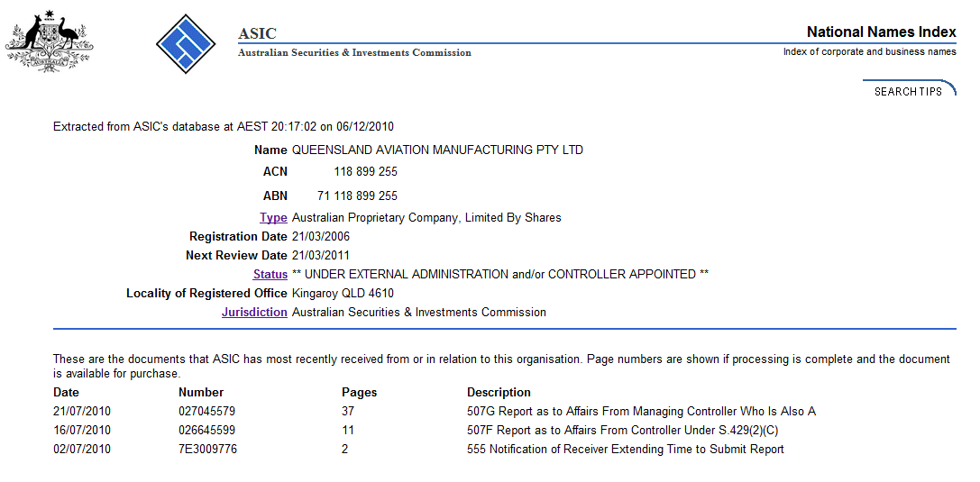The height and width of the screenshot is (482, 980).
Task: Click the ABN value 71 118 899 255
Action: [x=358, y=196]
